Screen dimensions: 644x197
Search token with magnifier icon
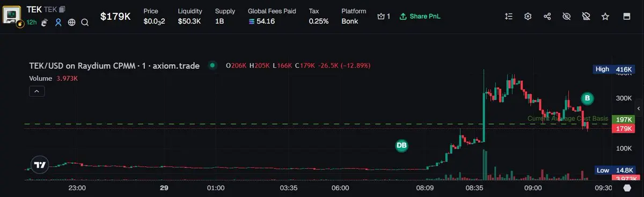click(x=85, y=22)
